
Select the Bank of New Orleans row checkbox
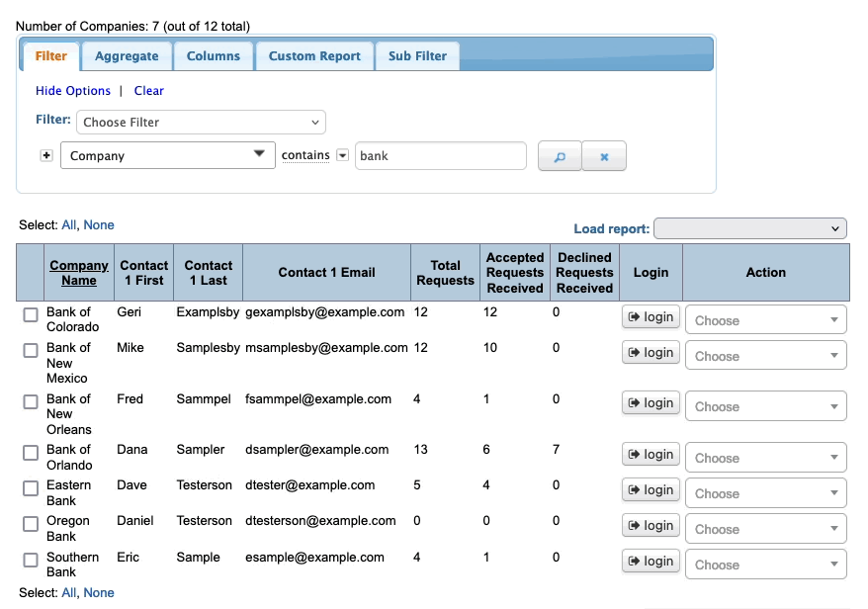tap(31, 401)
